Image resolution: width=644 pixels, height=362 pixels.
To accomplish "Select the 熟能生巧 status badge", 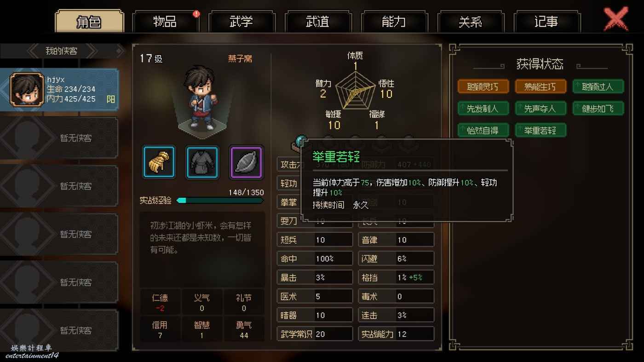I will (540, 86).
